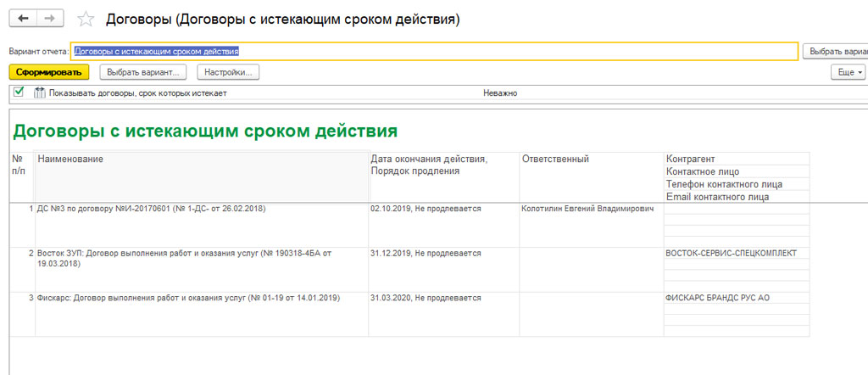
Task: Add report to favorites with star icon
Action: (85, 19)
